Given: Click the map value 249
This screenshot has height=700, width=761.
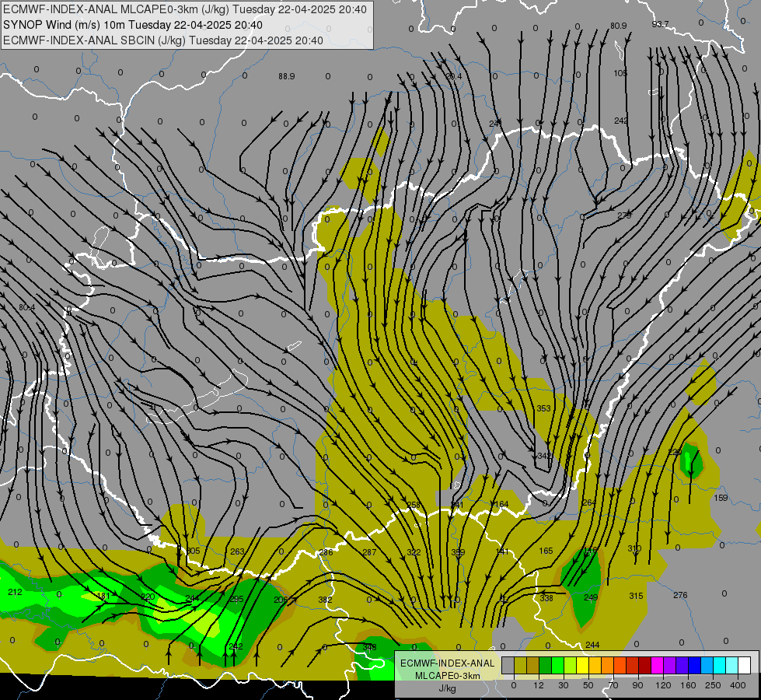Looking at the screenshot, I should [591, 597].
